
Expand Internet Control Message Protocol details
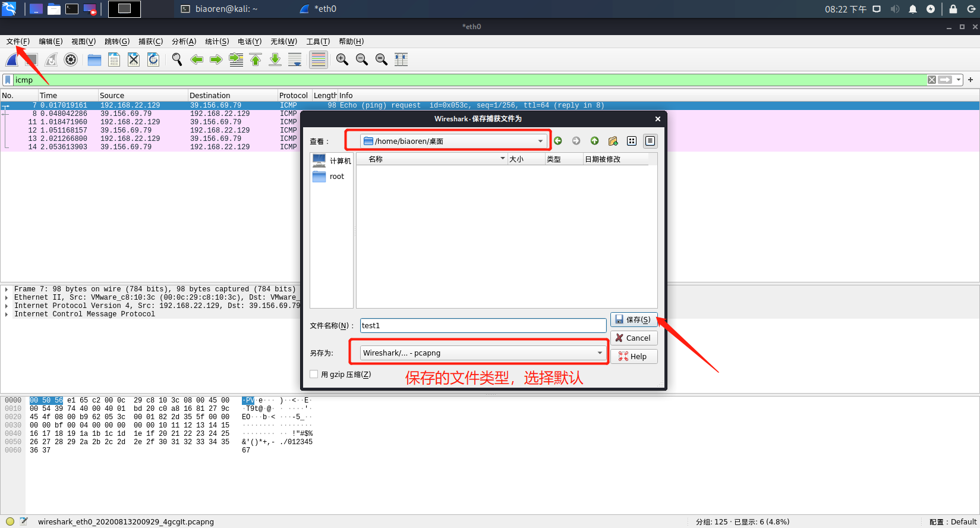7,314
